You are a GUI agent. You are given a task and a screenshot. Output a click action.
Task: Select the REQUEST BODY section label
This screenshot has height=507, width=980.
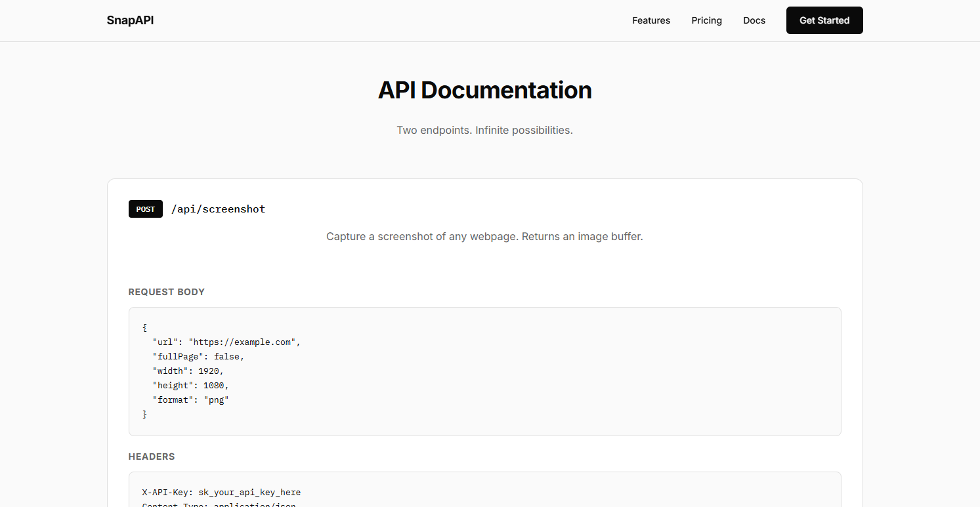(x=166, y=292)
